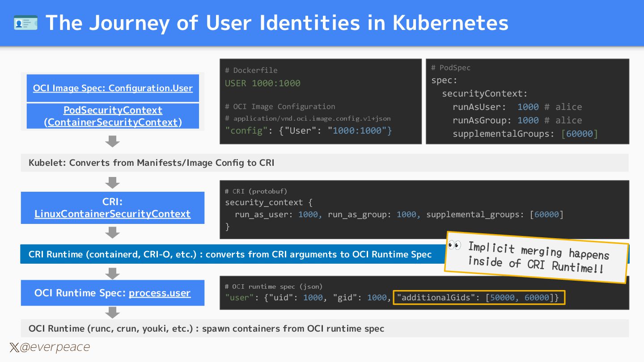This screenshot has width=644, height=362.
Task: Click the '# OCI Image Configuration' comment
Action: 280,106
